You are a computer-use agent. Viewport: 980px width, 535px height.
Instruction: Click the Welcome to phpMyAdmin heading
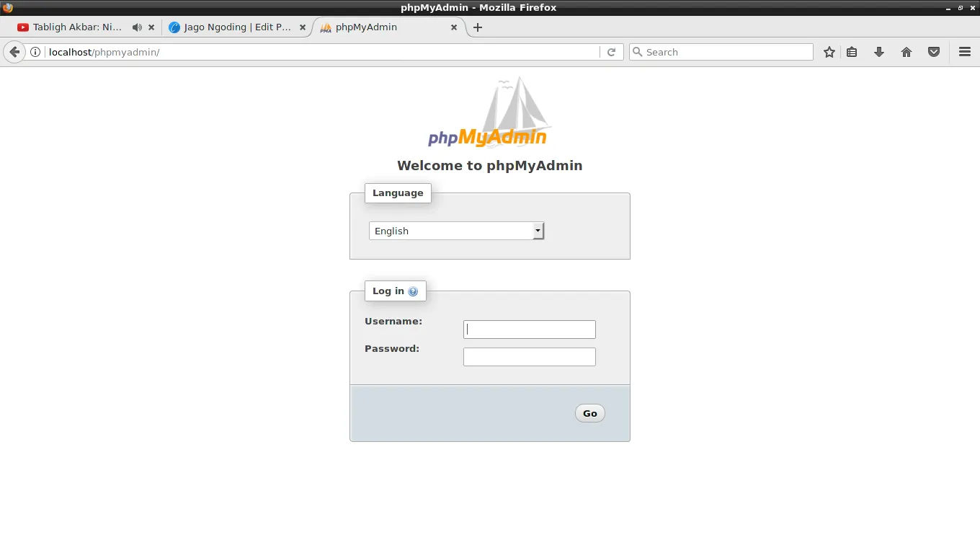(490, 166)
